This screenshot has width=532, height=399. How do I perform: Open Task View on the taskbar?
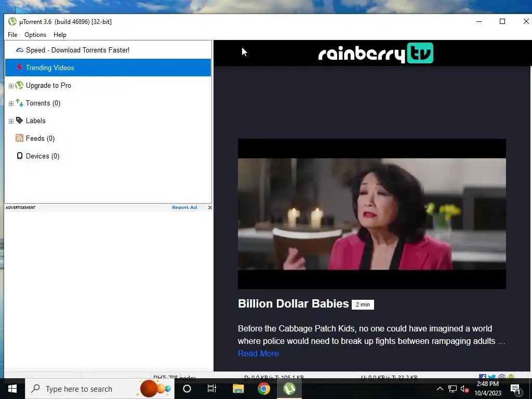pyautogui.click(x=212, y=389)
